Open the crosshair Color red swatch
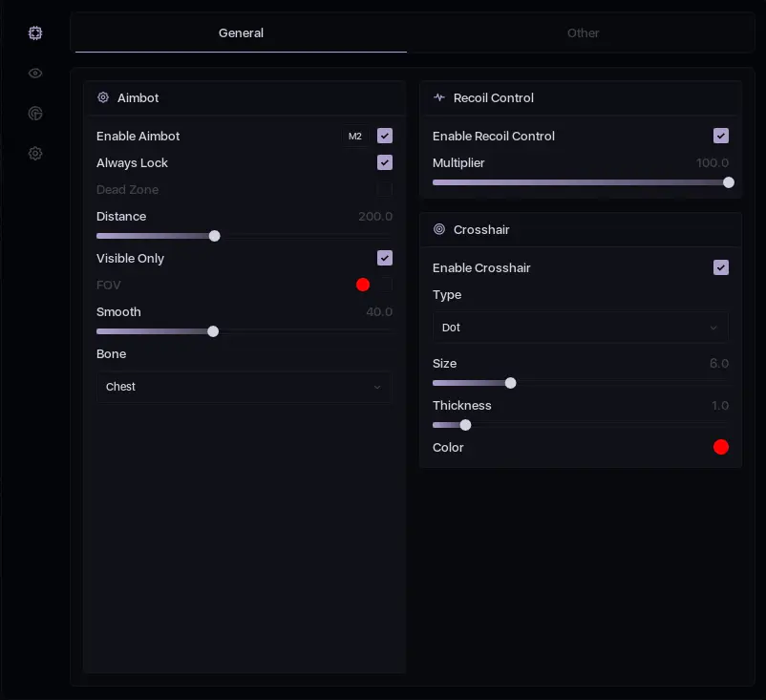 coord(721,447)
